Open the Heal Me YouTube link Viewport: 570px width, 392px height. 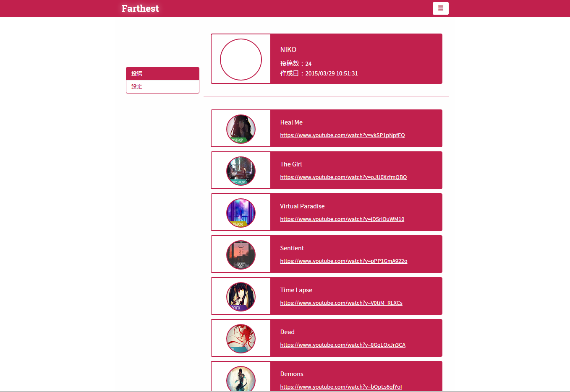[x=343, y=135]
